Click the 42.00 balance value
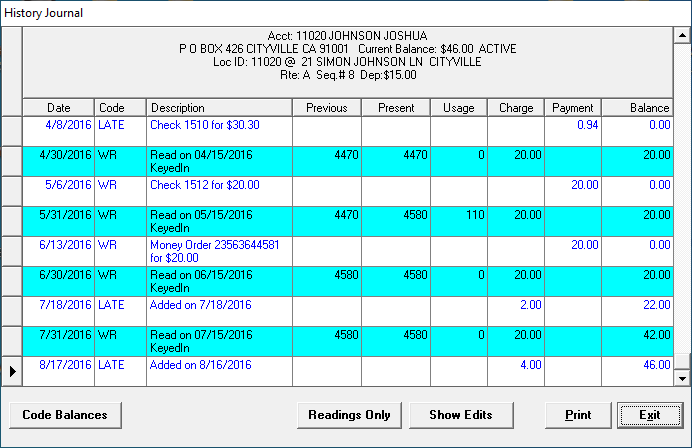692x448 pixels. click(657, 335)
